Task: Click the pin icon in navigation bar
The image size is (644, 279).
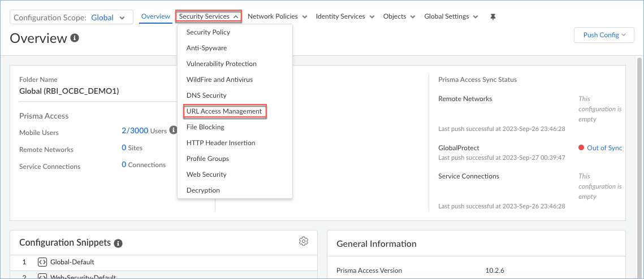Action: pos(492,17)
